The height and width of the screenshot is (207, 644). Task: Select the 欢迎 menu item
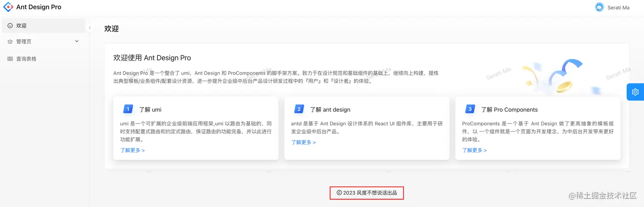point(43,26)
